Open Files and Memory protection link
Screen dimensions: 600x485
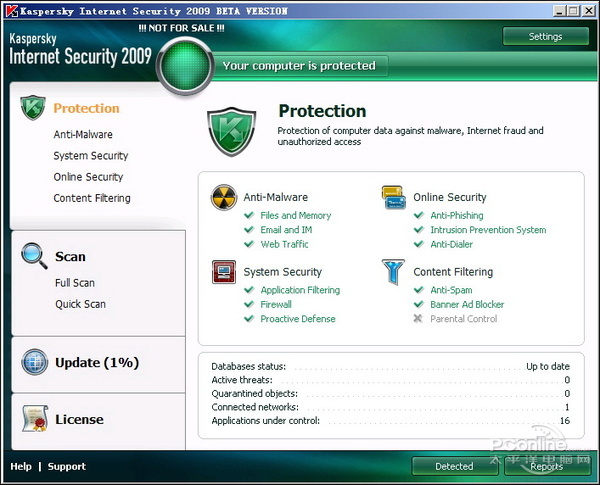(x=296, y=215)
